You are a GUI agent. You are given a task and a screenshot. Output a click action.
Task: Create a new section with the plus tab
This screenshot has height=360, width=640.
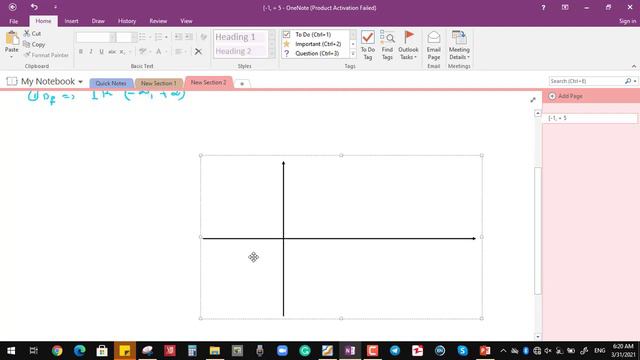click(x=242, y=83)
